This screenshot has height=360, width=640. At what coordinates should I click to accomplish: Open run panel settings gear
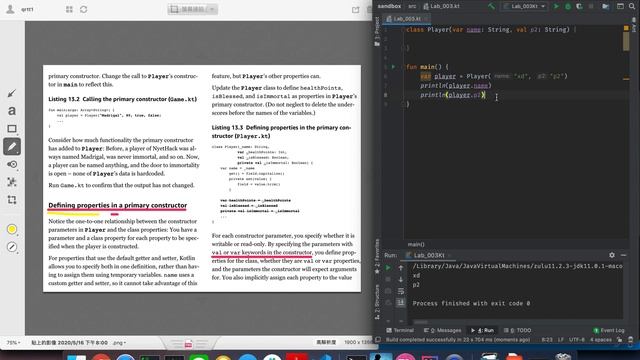point(612,255)
